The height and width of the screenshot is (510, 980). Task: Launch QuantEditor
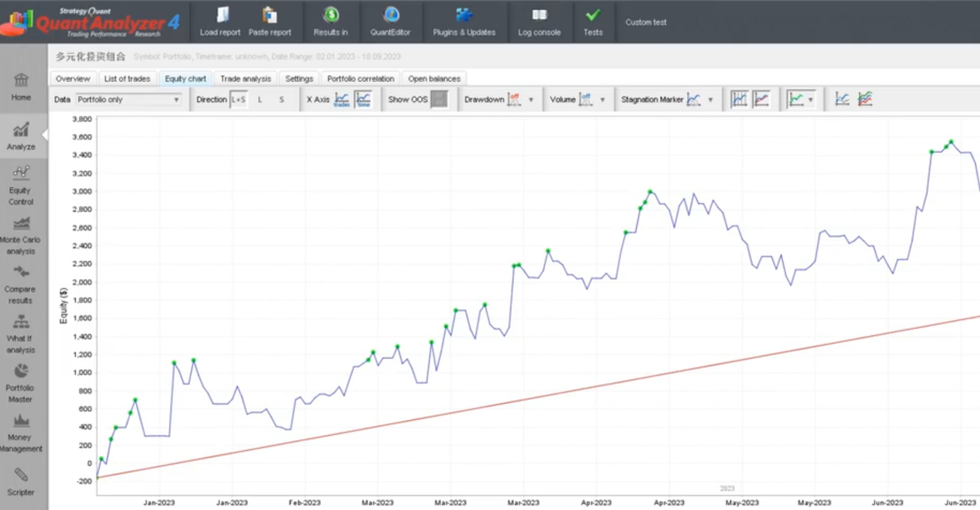[x=390, y=22]
